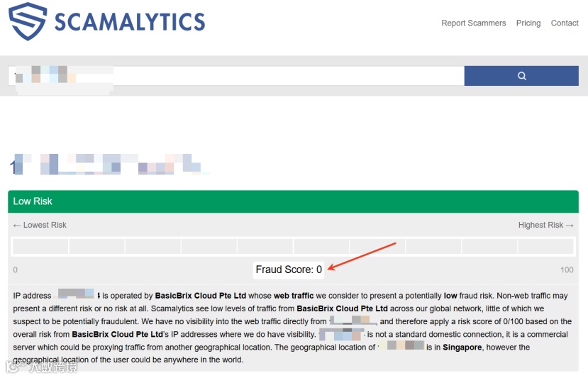This screenshot has height=378, width=588.
Task: Click the Fraud Score: 0 label
Action: click(x=289, y=269)
